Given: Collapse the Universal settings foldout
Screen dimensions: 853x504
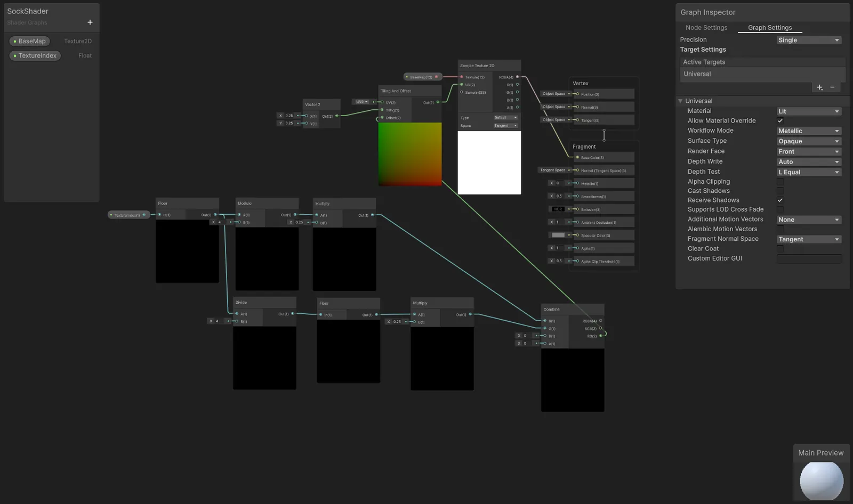Looking at the screenshot, I should [x=680, y=101].
